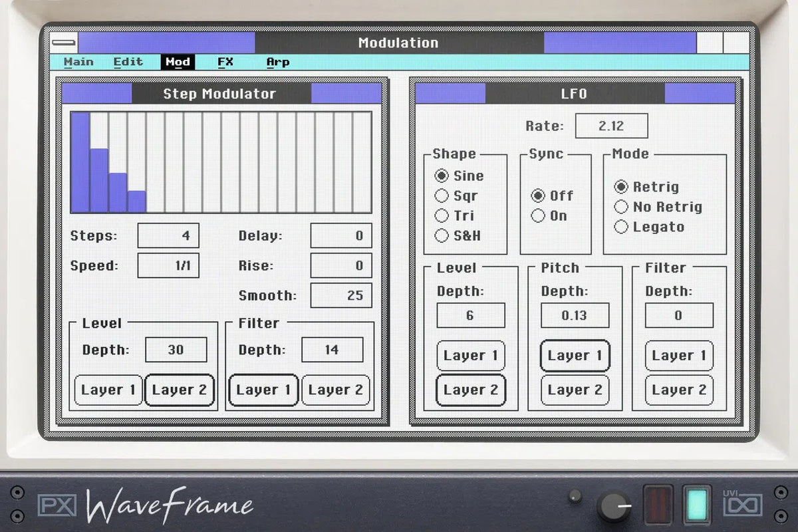Image resolution: width=798 pixels, height=532 pixels.
Task: Open the Edit menu
Action: 128,62
